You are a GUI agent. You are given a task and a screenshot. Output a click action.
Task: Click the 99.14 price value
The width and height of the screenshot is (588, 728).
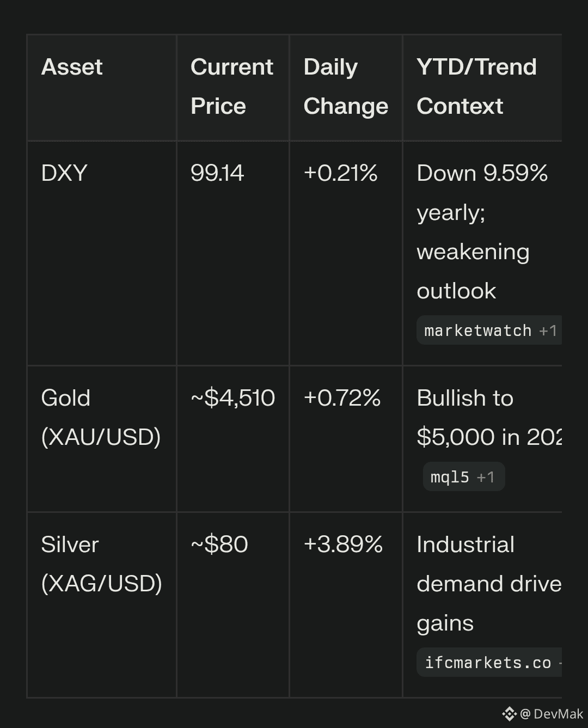(217, 173)
